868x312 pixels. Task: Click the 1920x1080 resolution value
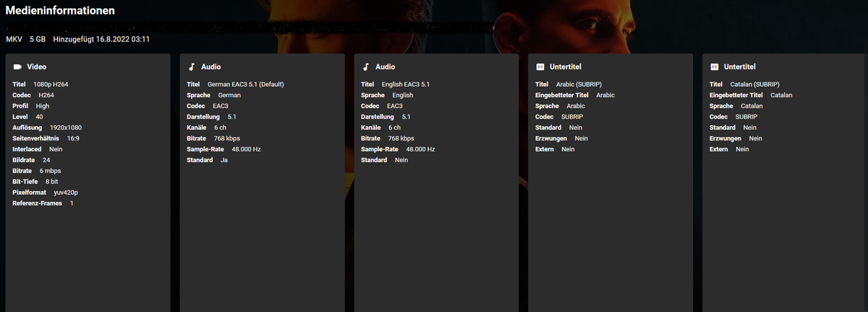click(66, 127)
